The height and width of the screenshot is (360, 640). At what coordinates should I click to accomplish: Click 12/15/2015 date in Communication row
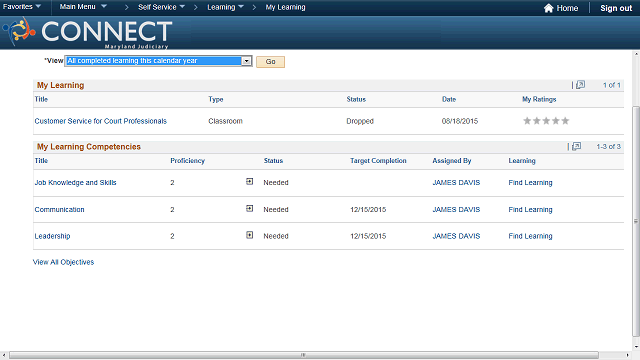coord(368,209)
